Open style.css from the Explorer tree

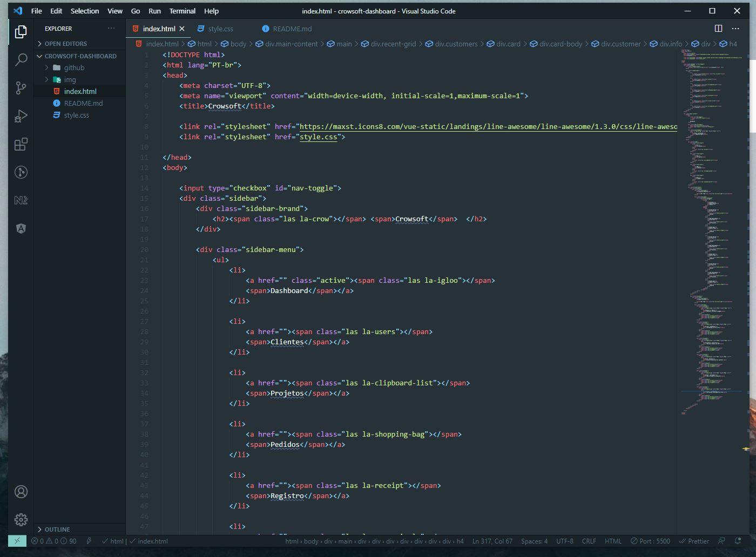pos(80,115)
